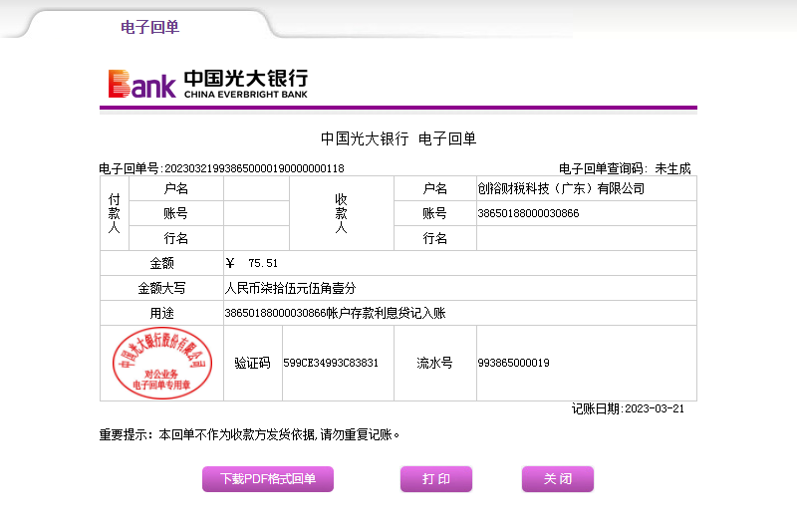Click the 用途 label cell
This screenshot has width=797, height=532.
(x=161, y=313)
